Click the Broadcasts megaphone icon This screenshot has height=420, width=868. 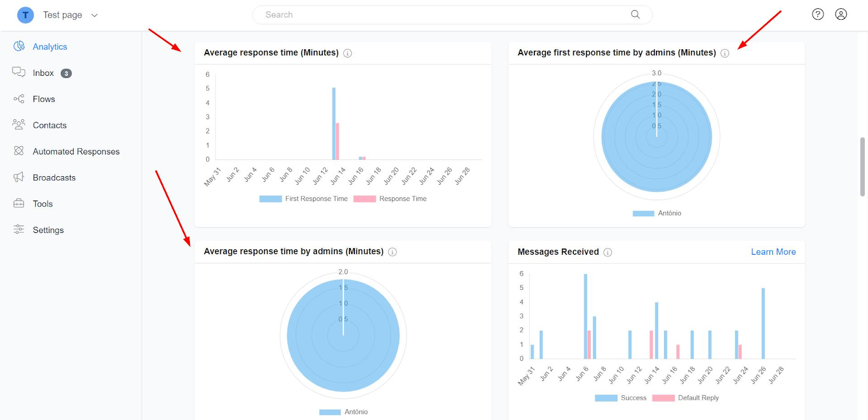pos(19,177)
